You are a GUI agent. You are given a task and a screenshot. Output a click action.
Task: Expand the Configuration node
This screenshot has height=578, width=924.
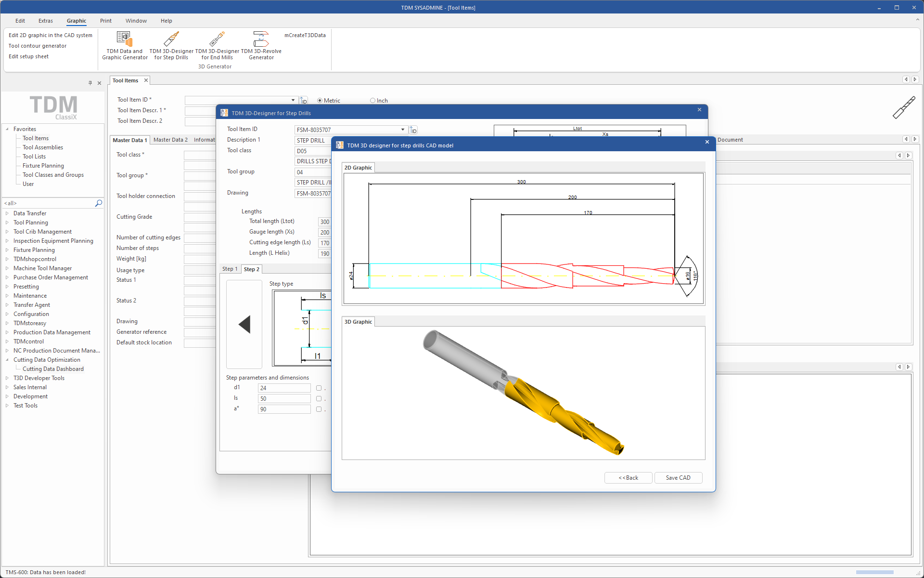pyautogui.click(x=7, y=314)
